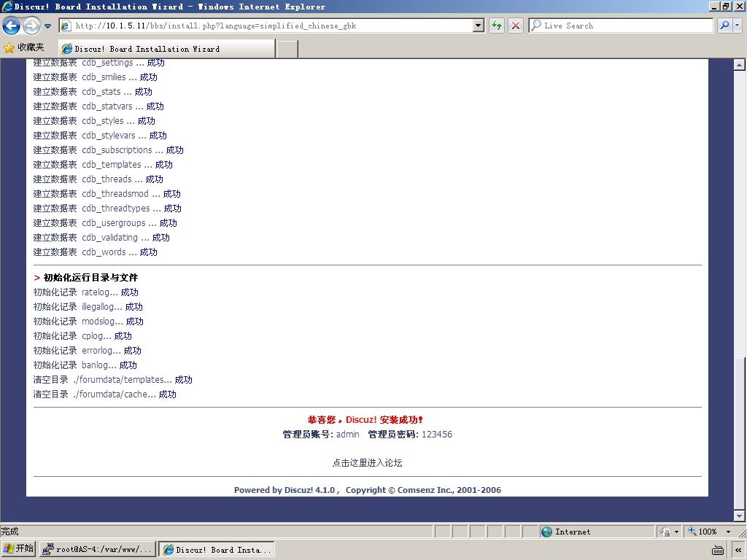Click the Refresh page icon
The height and width of the screenshot is (560, 747).
coord(497,26)
